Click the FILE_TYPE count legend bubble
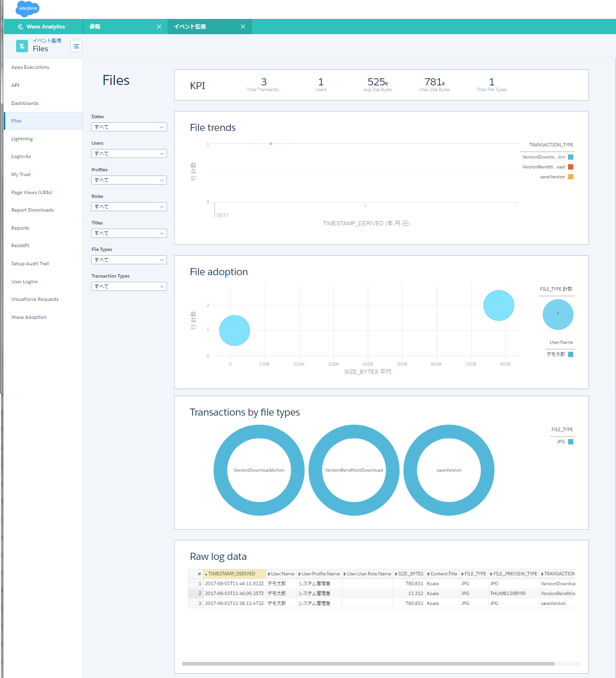The height and width of the screenshot is (678, 616). point(558,315)
